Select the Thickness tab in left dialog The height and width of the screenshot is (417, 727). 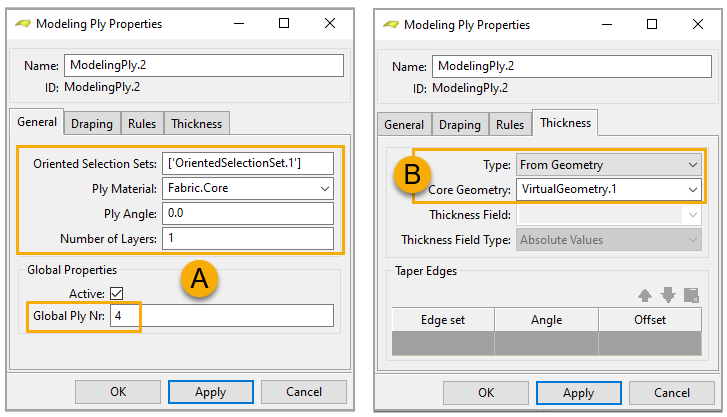pos(197,124)
